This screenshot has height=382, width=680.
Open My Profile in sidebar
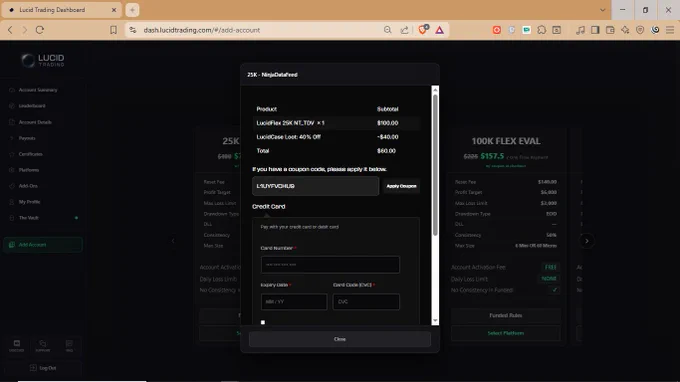pyautogui.click(x=29, y=202)
